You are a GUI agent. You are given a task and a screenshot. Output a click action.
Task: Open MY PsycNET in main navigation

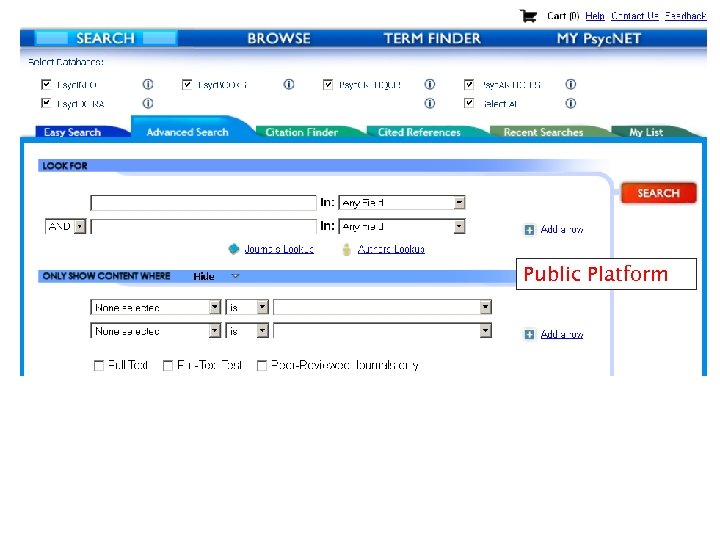click(599, 39)
